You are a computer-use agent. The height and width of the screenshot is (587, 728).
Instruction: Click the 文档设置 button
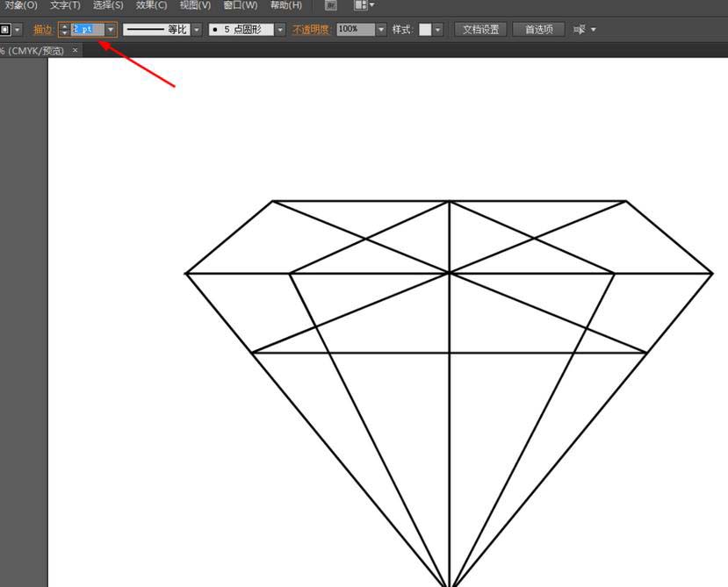pos(480,30)
